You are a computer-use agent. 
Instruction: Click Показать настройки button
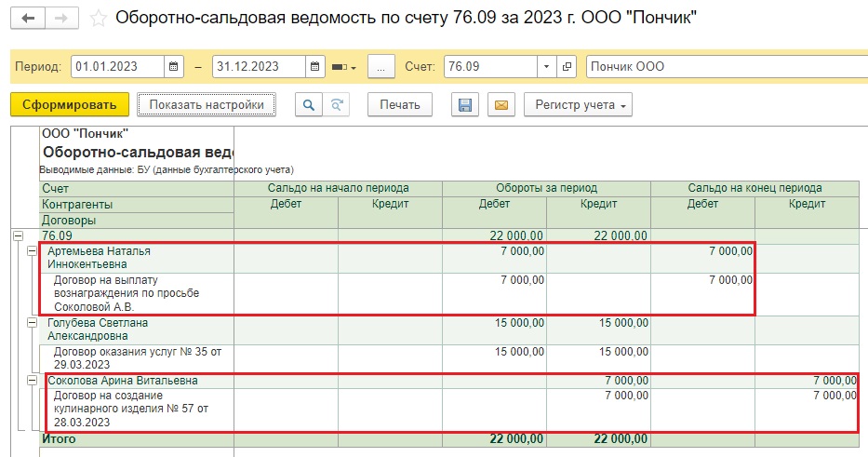click(207, 104)
